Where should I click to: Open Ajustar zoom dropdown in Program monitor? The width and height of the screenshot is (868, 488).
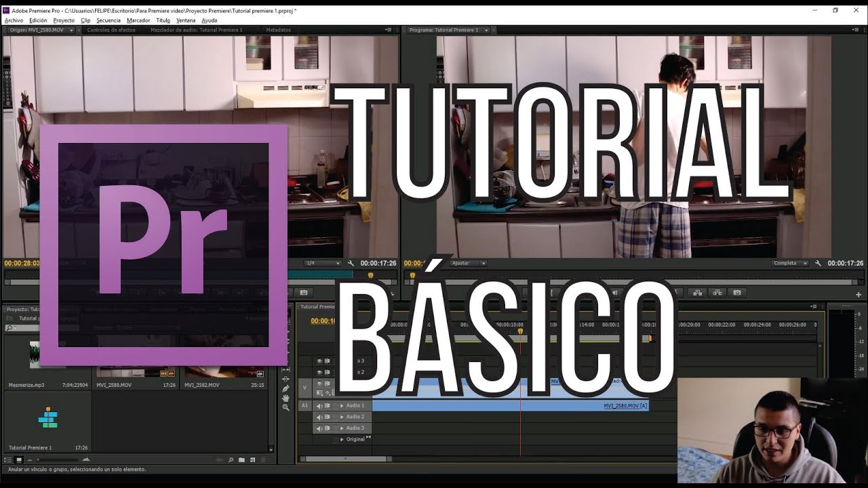pyautogui.click(x=469, y=263)
